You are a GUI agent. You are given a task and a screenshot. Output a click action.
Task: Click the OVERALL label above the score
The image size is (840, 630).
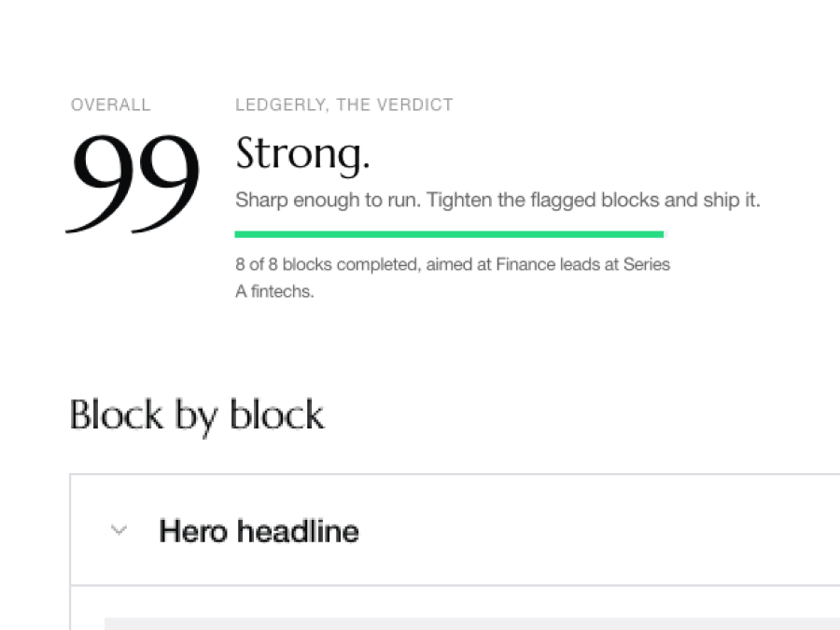coord(111,105)
